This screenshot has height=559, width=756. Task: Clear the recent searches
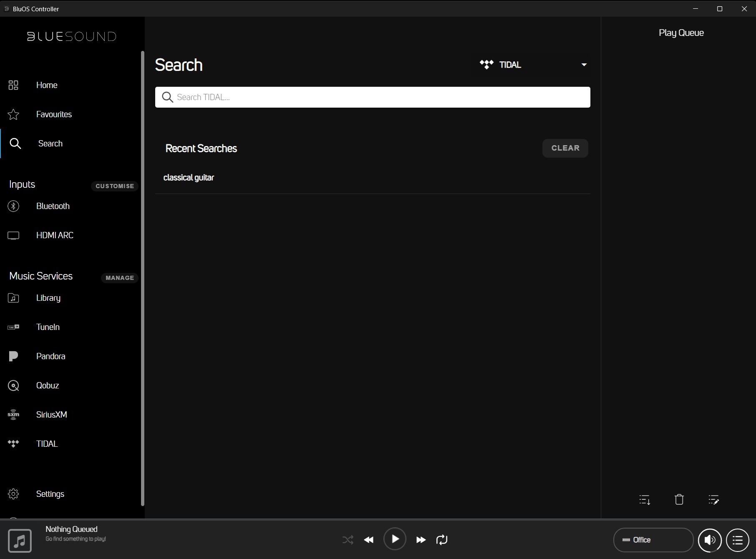tap(565, 148)
